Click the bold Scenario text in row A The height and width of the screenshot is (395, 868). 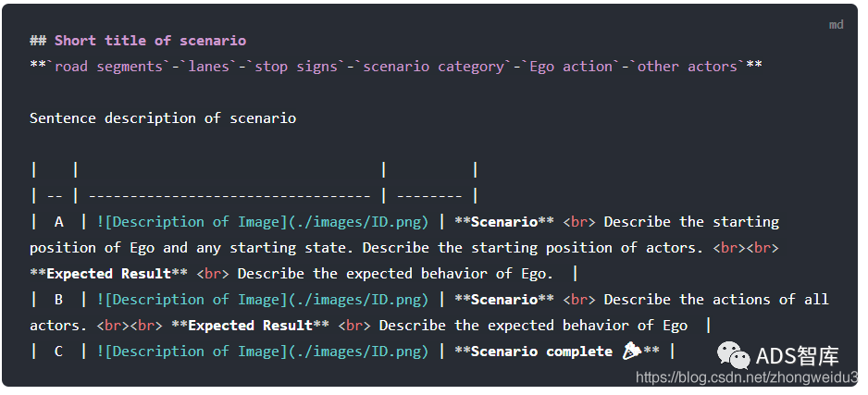coord(503,222)
